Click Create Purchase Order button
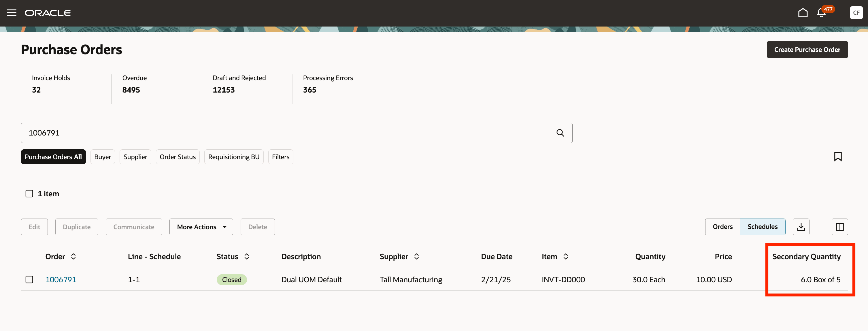The width and height of the screenshot is (868, 331). click(807, 50)
